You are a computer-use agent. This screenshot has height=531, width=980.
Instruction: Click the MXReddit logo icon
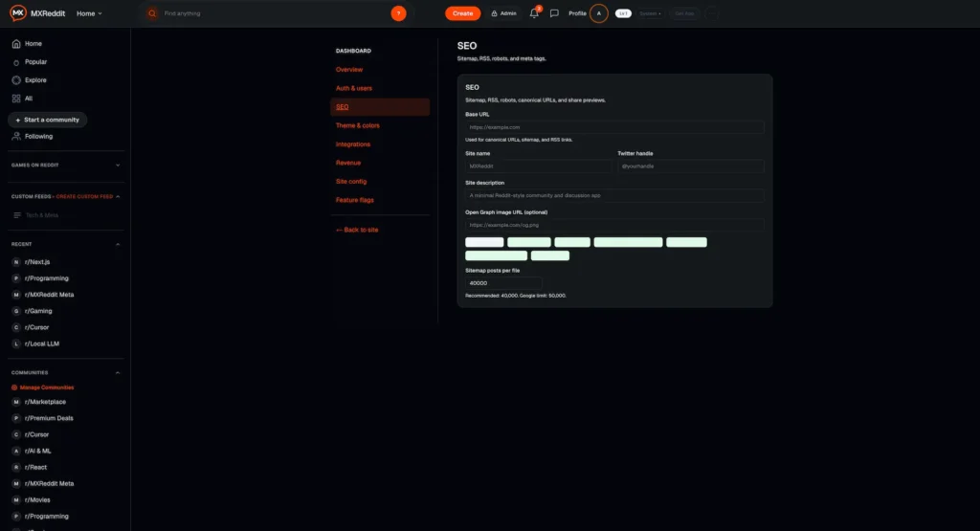click(18, 13)
